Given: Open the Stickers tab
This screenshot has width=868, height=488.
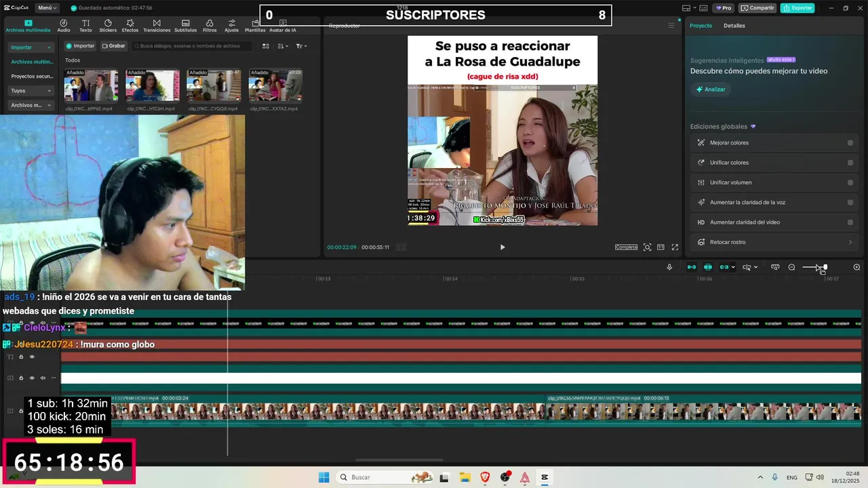Looking at the screenshot, I should pyautogui.click(x=108, y=26).
